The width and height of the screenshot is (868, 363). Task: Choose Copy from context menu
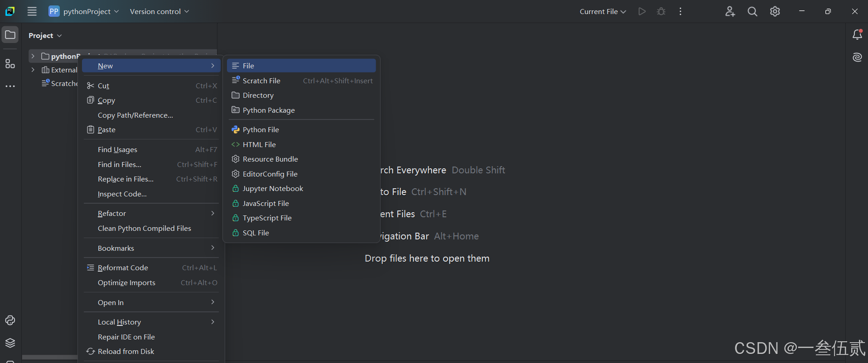[x=151, y=100]
